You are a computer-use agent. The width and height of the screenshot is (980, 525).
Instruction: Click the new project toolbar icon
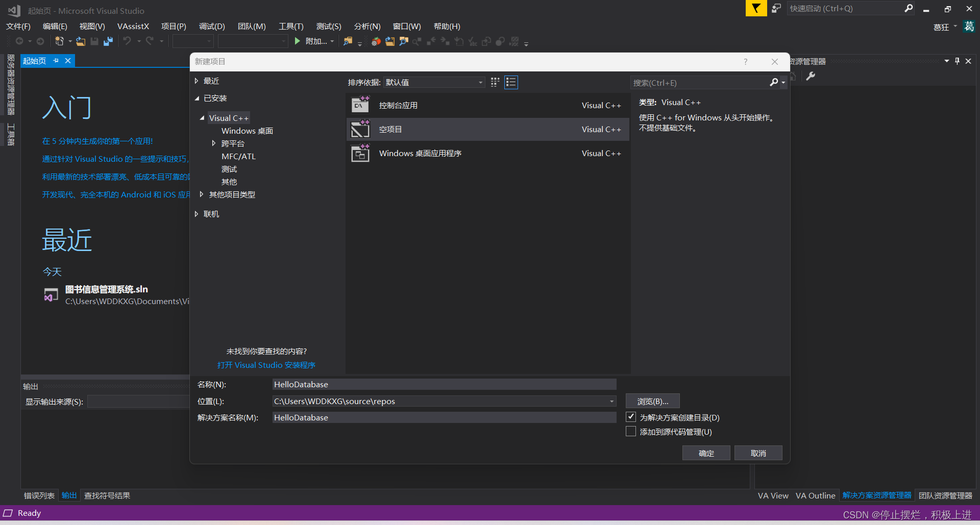point(59,41)
